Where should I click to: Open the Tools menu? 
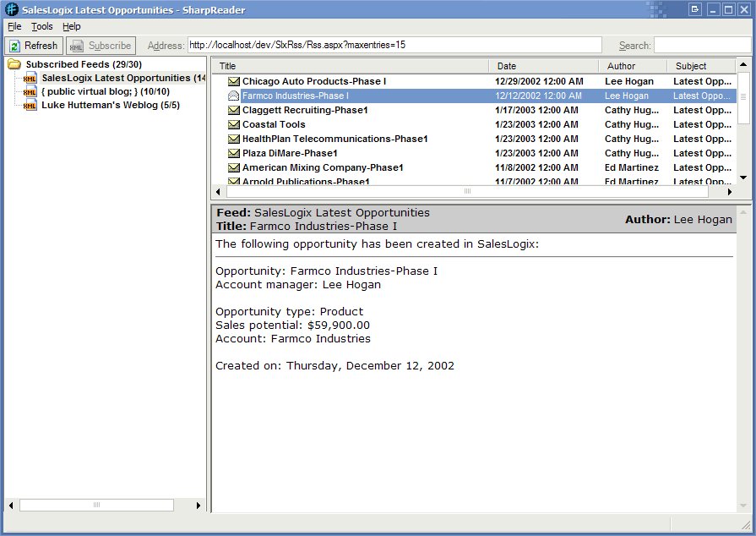pos(42,26)
